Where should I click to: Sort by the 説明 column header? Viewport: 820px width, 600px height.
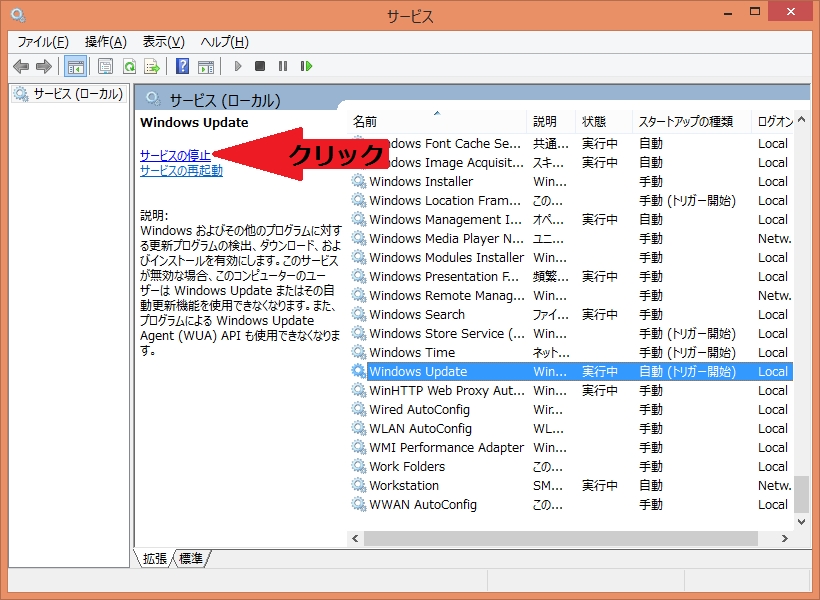551,122
